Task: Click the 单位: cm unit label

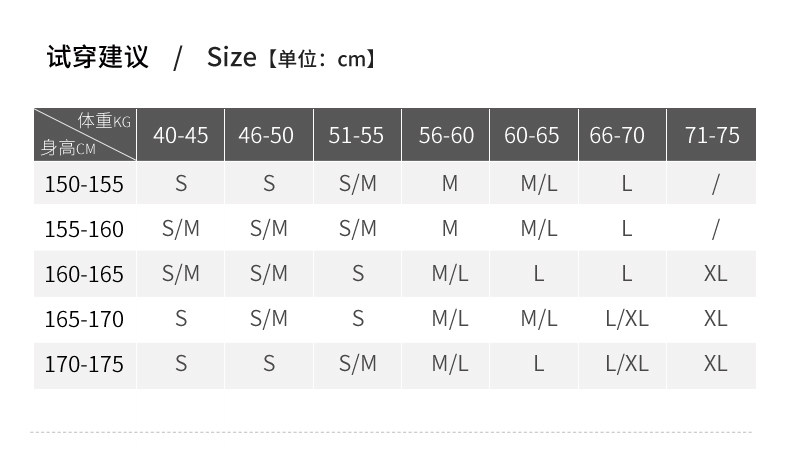Action: [x=320, y=59]
